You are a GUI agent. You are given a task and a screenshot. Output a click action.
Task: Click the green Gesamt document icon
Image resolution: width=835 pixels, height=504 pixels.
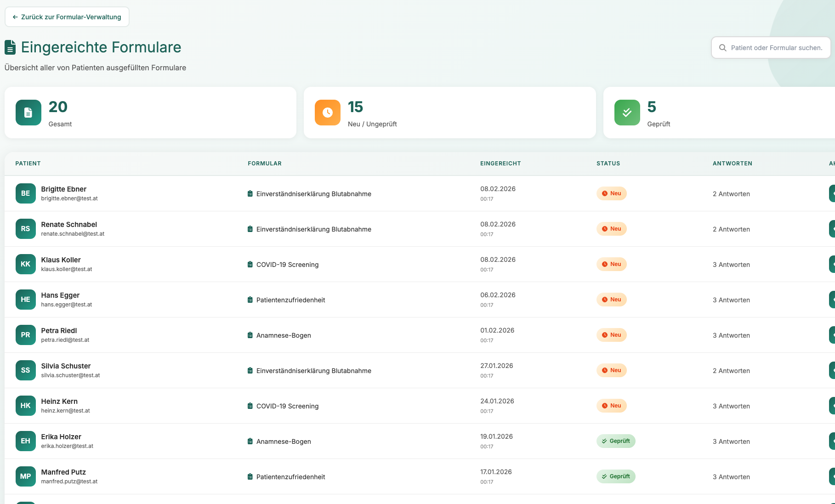(x=28, y=113)
